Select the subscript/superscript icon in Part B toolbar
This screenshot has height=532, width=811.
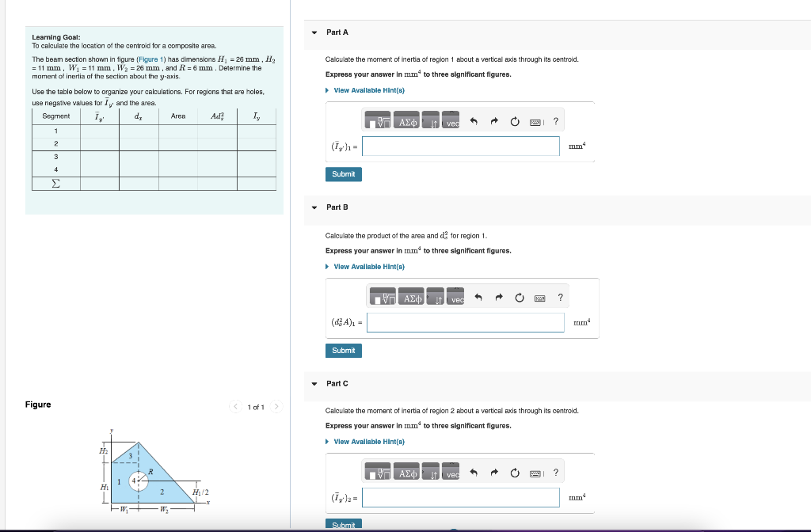pos(433,297)
